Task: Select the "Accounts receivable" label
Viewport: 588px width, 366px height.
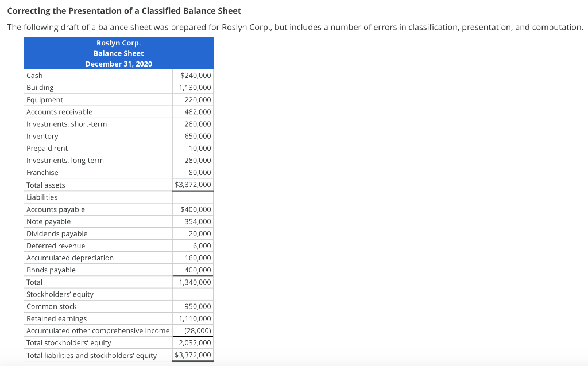Action: [59, 112]
